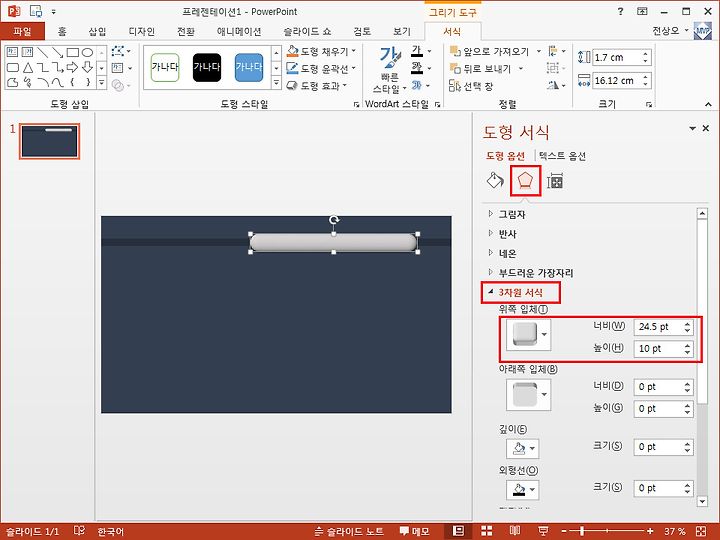Switch to the 홈 ribbon tab
This screenshot has height=540, width=720.
(x=62, y=31)
